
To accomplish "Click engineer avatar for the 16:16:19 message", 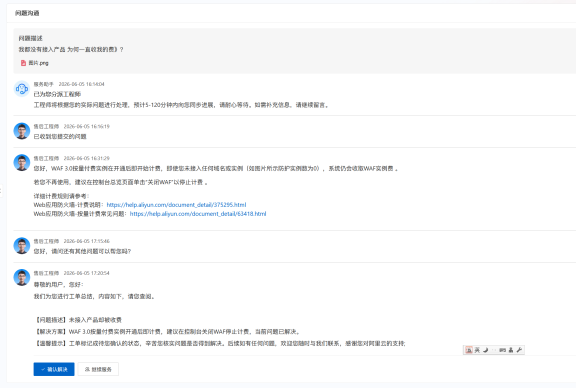I will 22,131.
